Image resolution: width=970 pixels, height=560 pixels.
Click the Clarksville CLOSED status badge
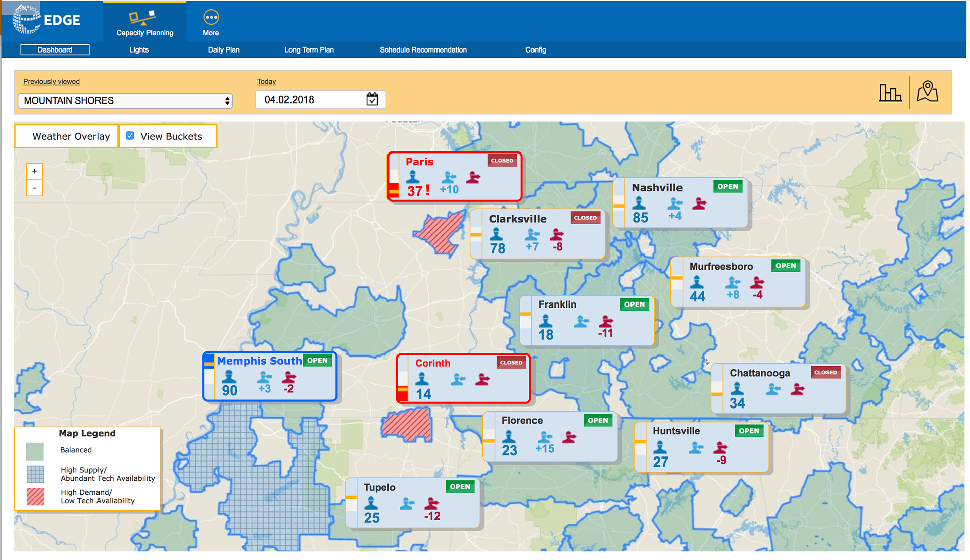point(586,218)
